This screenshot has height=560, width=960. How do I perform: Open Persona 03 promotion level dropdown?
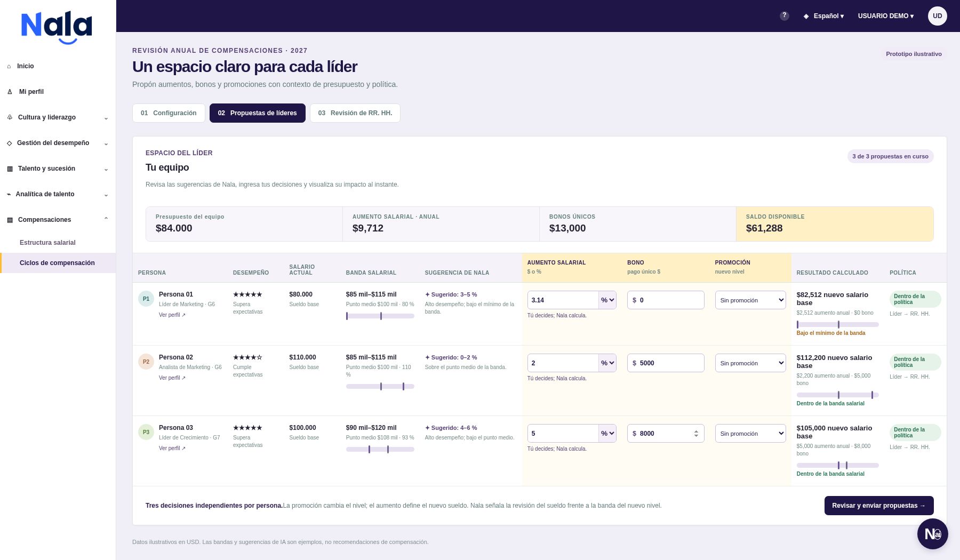pyautogui.click(x=750, y=434)
